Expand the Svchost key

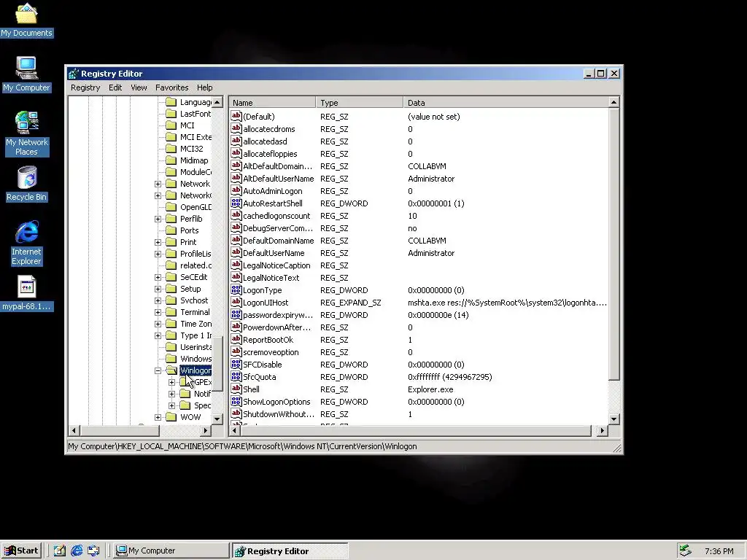[x=158, y=300]
